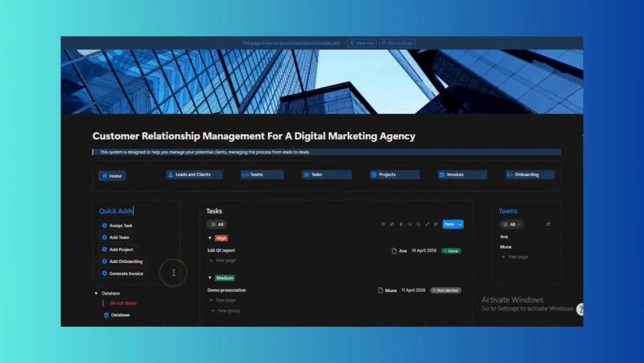Screen dimensions: 644x363
Task: Click the Site settings button
Action: 397,43
